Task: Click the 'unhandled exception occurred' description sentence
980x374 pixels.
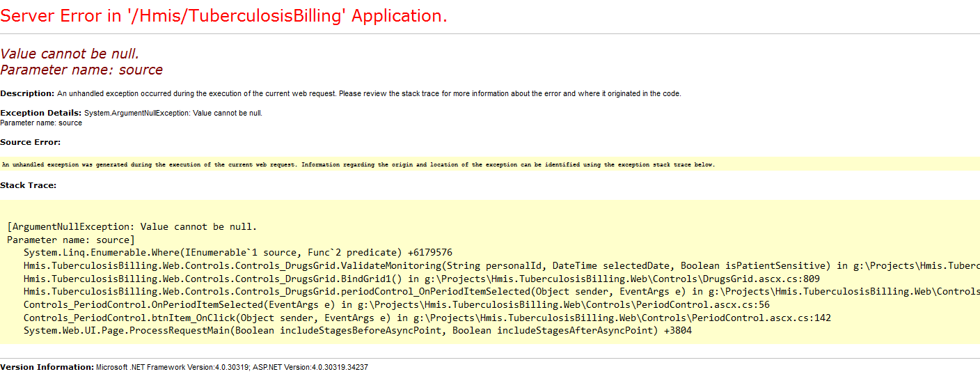Action: tap(369, 93)
